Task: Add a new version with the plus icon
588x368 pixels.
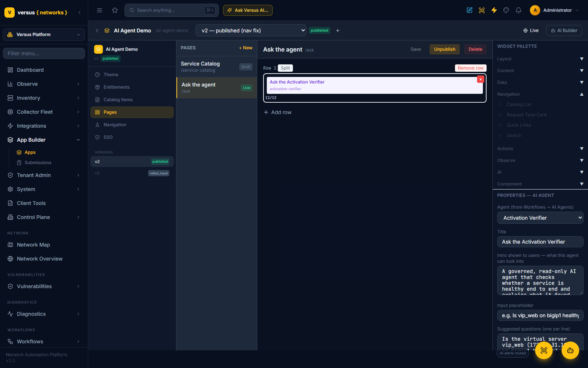Action: pyautogui.click(x=338, y=31)
